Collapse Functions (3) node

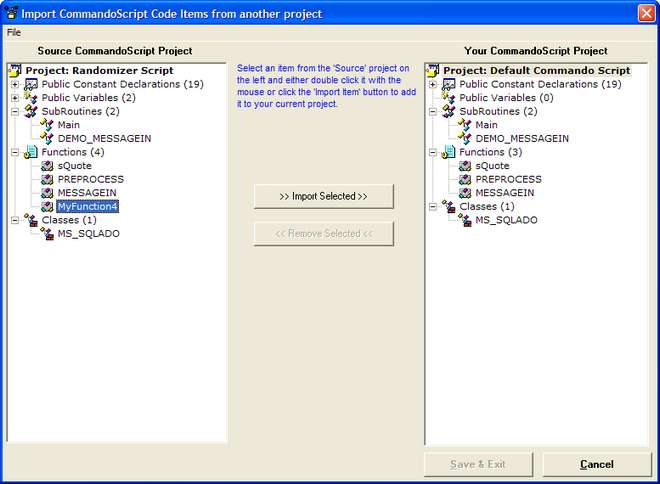click(x=433, y=152)
